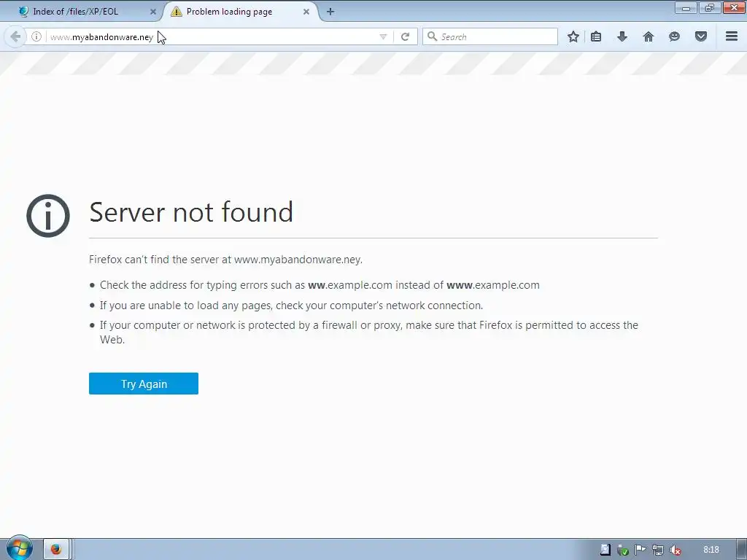This screenshot has height=560, width=747.
Task: Click the muted volume tray icon
Action: tap(675, 550)
